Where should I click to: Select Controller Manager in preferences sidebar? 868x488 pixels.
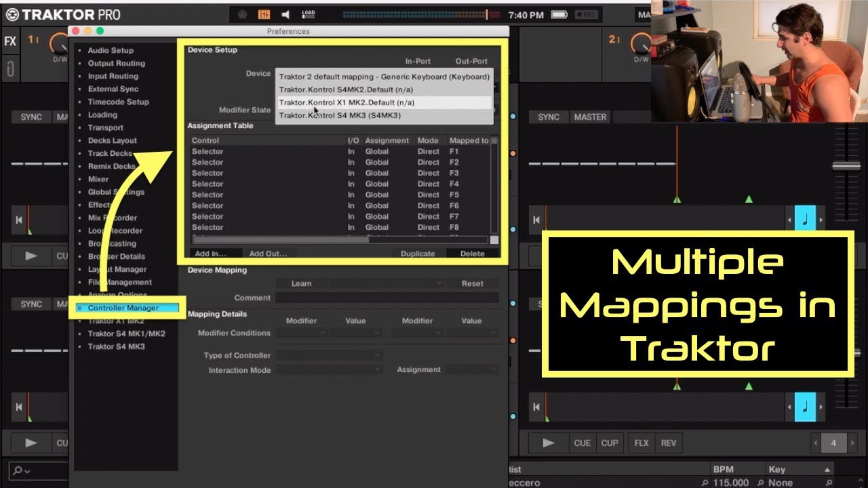click(123, 308)
